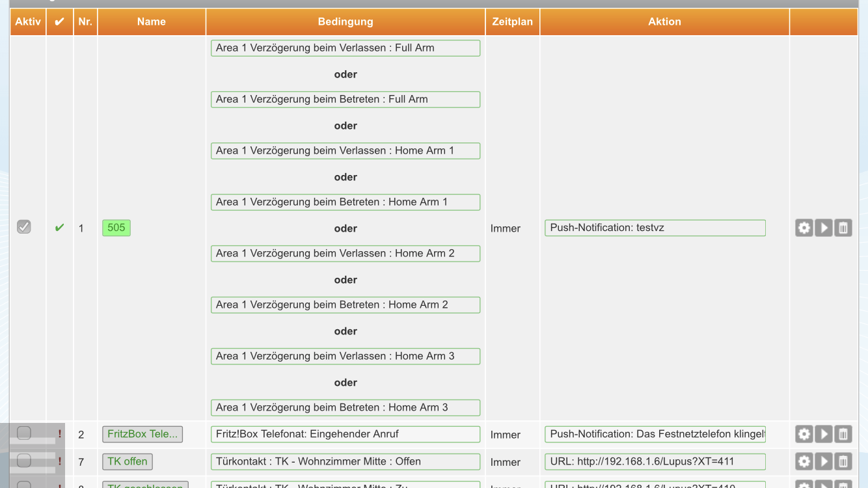Click the FritzBox Tele... name button
The image size is (868, 488).
[x=142, y=434]
